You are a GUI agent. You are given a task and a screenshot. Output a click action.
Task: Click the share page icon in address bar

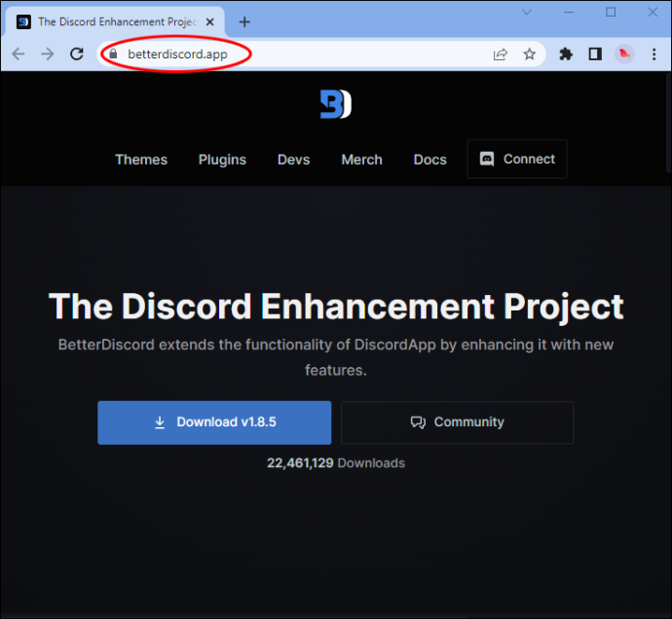tap(501, 54)
